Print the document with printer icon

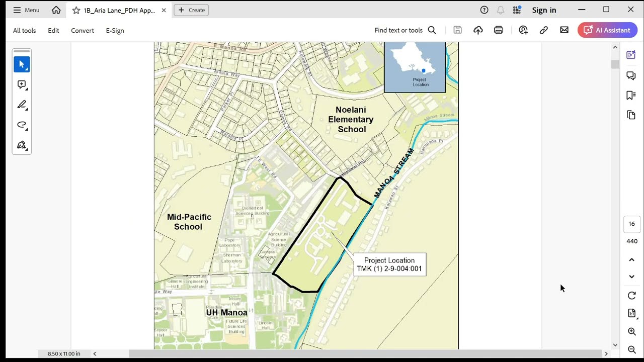pyautogui.click(x=499, y=30)
